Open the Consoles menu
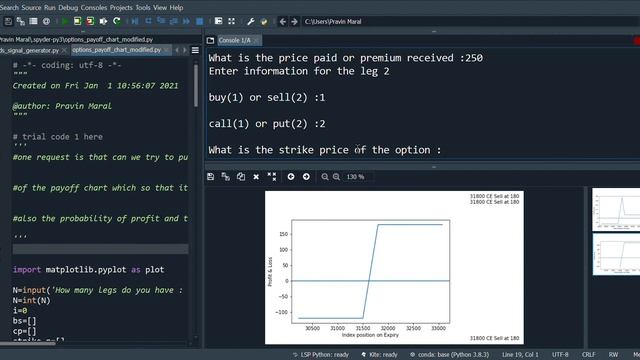Viewport: 640px width, 360px height. [x=94, y=7]
